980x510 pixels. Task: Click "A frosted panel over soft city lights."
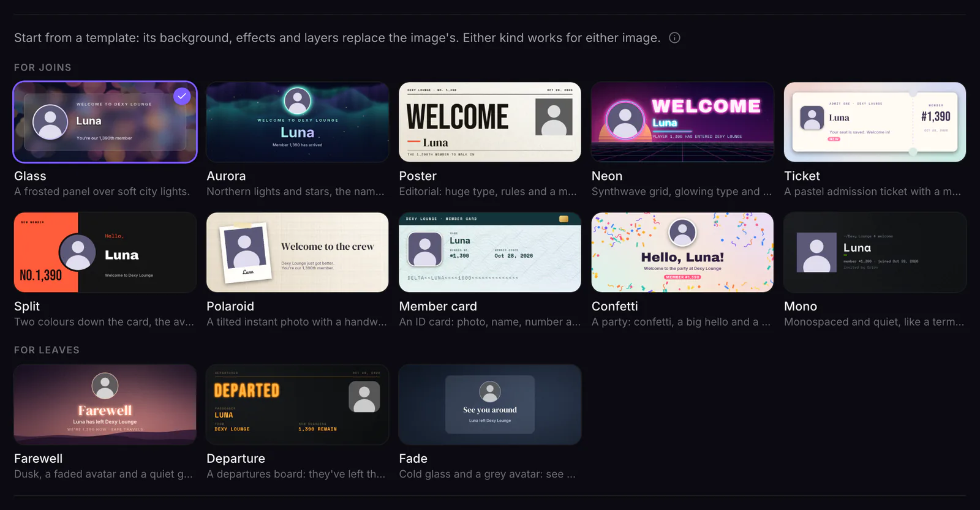[x=102, y=192]
